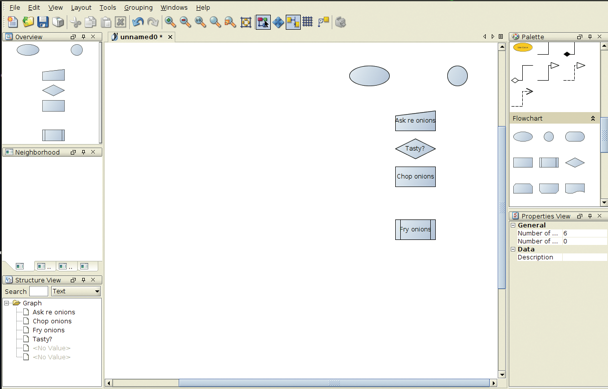The image size is (608, 389).
Task: Collapse the Graph tree node
Action: tap(7, 303)
